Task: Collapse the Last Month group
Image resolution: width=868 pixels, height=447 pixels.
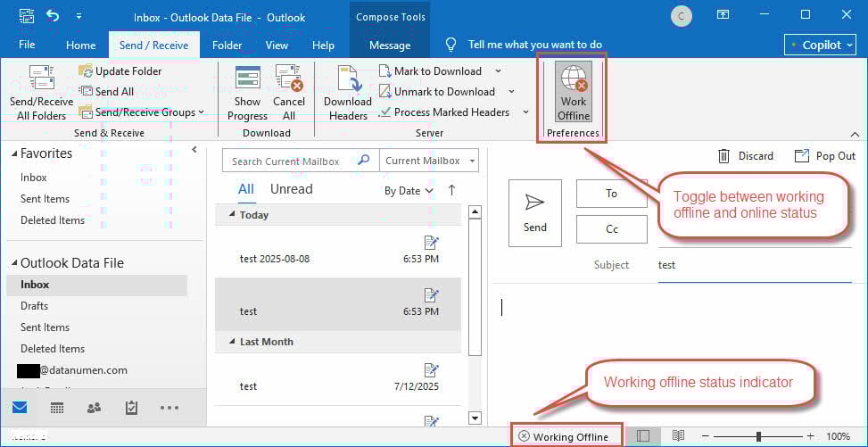Action: 233,342
